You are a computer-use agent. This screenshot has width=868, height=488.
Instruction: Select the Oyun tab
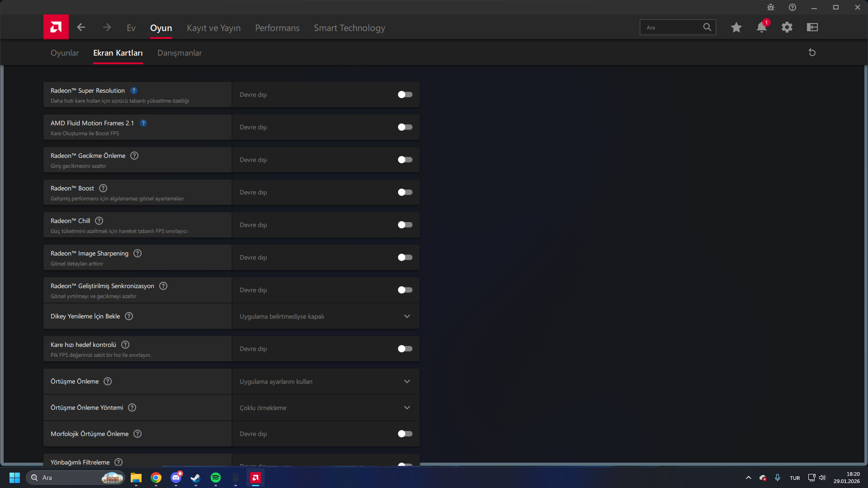point(161,28)
